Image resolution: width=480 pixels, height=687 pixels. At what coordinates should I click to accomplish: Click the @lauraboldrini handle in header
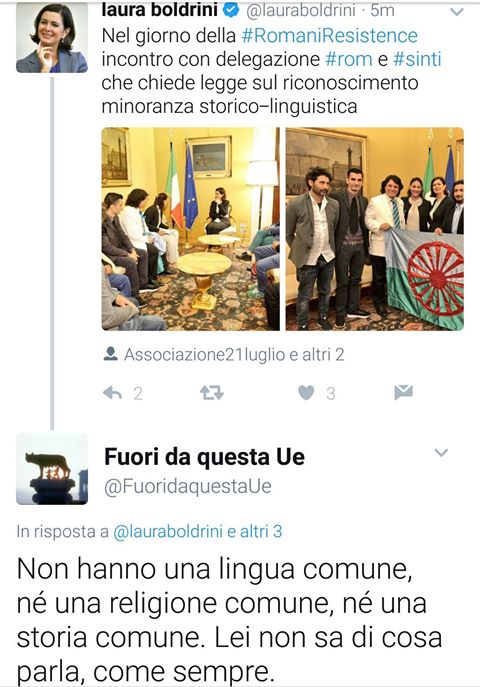pyautogui.click(x=301, y=10)
